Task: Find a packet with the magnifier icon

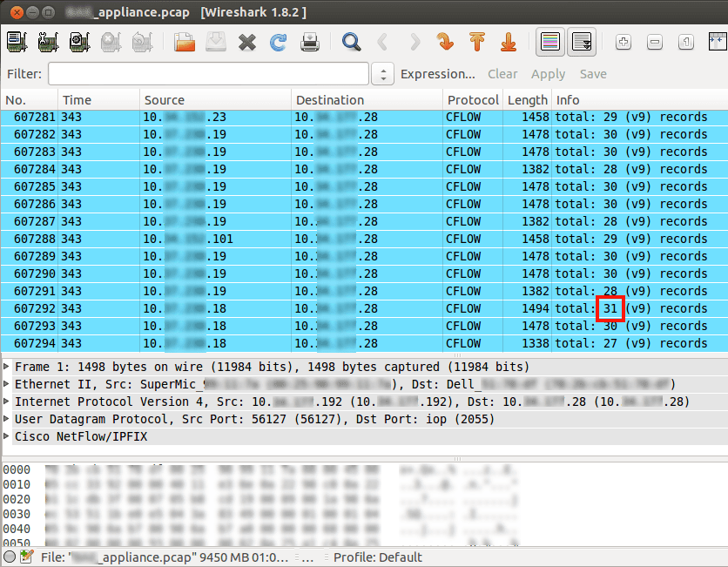Action: (352, 42)
